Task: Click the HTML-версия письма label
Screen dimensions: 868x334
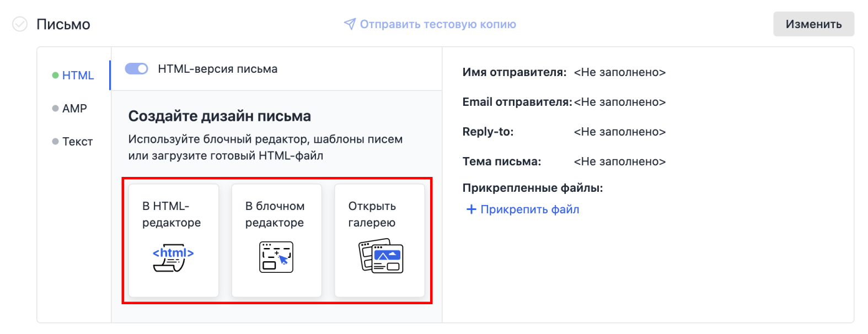Action: [218, 69]
